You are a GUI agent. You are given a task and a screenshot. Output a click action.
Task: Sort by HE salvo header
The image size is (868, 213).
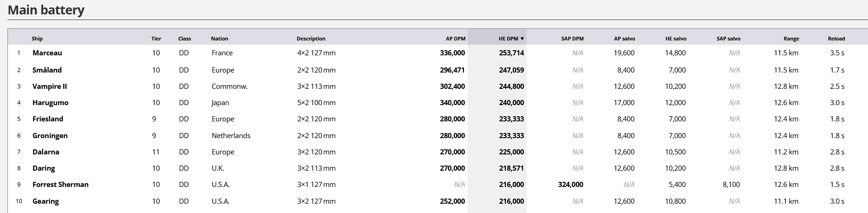tap(675, 39)
